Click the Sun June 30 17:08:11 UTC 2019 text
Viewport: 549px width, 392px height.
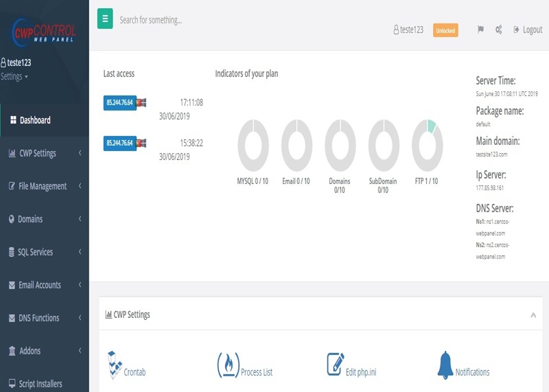[x=506, y=94]
